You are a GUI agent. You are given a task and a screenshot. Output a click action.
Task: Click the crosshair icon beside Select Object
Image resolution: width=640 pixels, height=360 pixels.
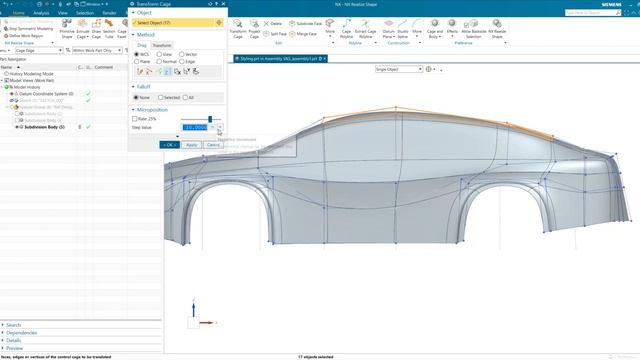tap(219, 23)
